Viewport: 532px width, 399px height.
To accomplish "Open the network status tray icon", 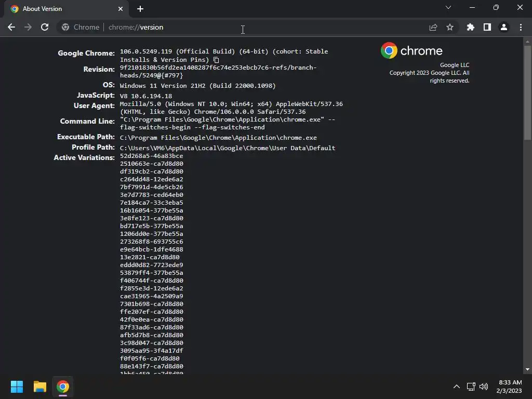I will click(471, 387).
